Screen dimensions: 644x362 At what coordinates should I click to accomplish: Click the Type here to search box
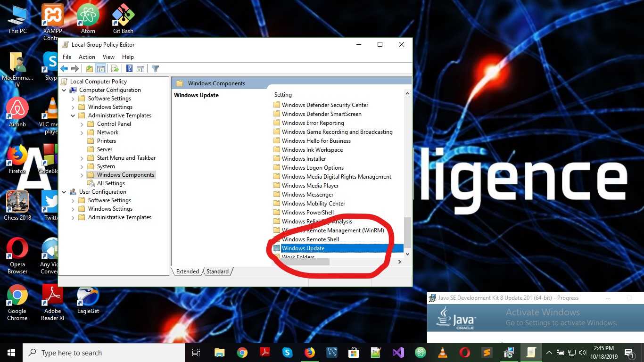point(104,353)
